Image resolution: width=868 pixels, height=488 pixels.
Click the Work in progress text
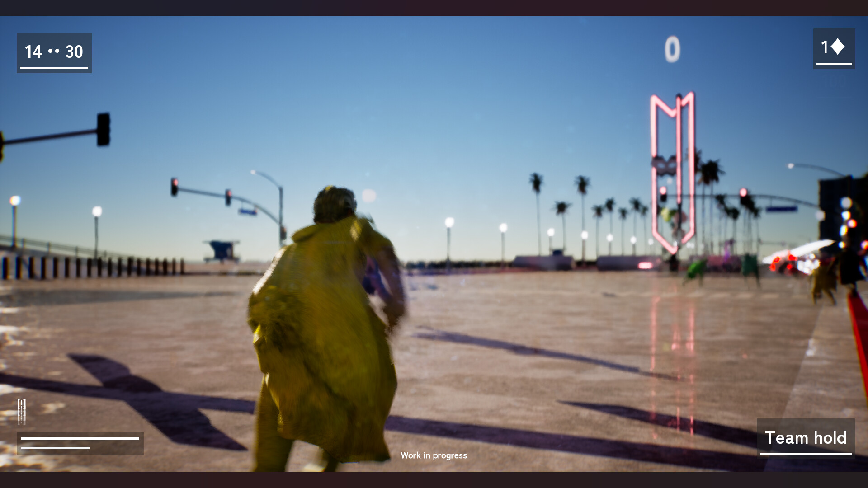point(434,455)
